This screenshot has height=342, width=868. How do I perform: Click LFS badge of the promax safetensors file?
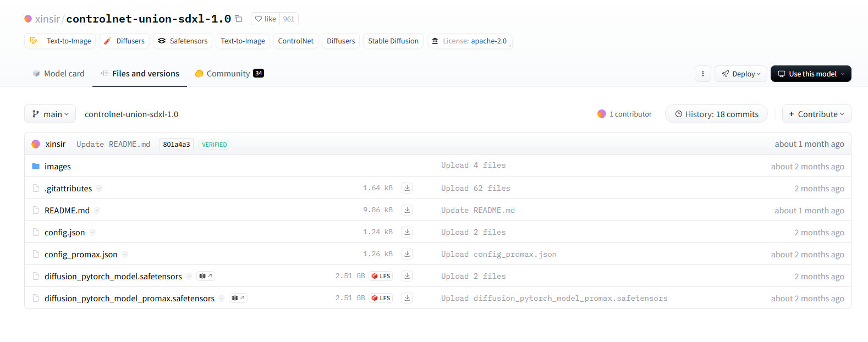(381, 298)
